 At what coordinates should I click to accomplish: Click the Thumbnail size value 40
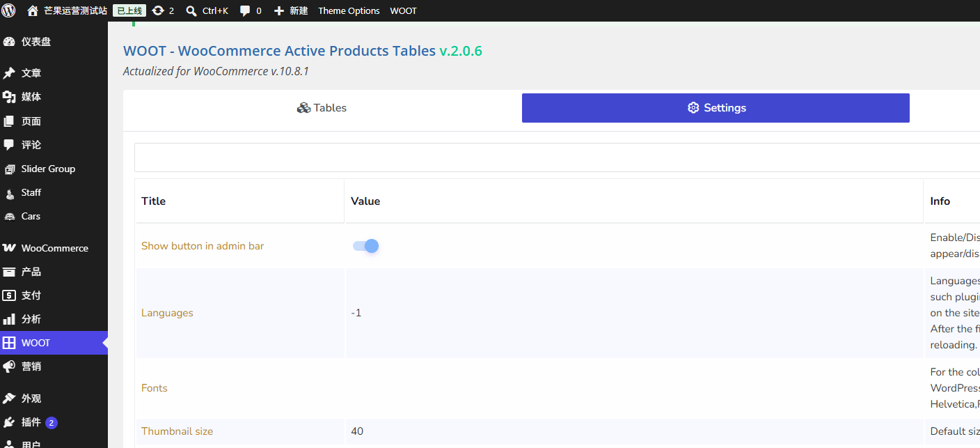click(x=357, y=431)
